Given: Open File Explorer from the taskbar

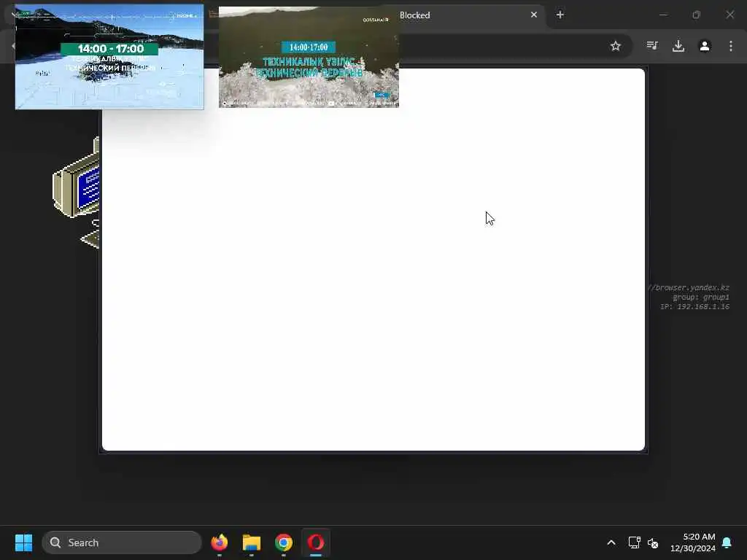Looking at the screenshot, I should point(252,542).
